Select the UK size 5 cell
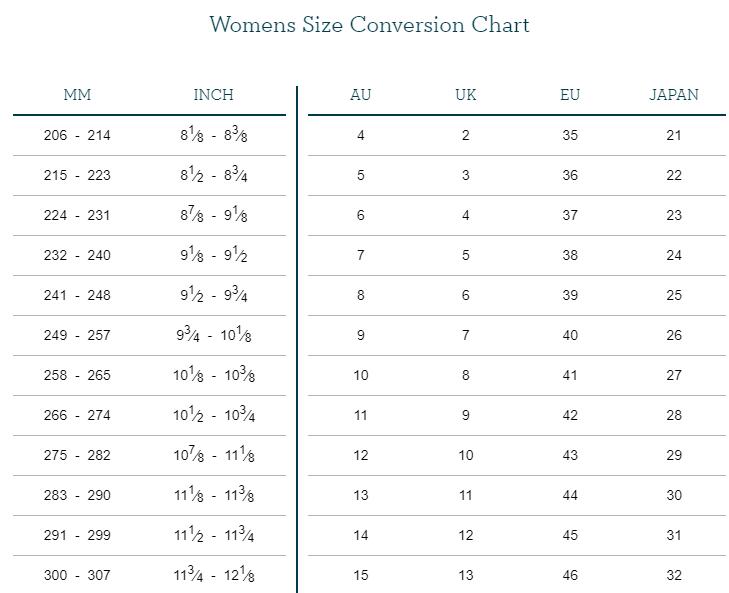729x593 pixels. pos(465,255)
